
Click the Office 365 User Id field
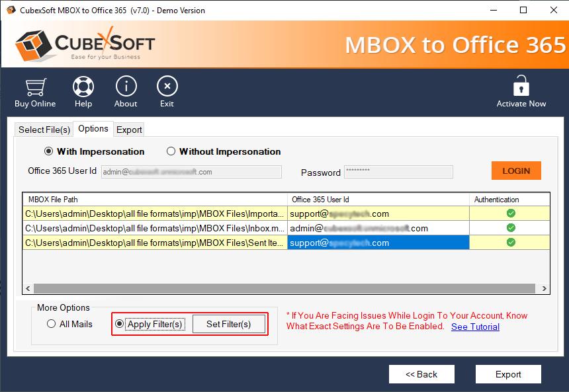(x=191, y=172)
